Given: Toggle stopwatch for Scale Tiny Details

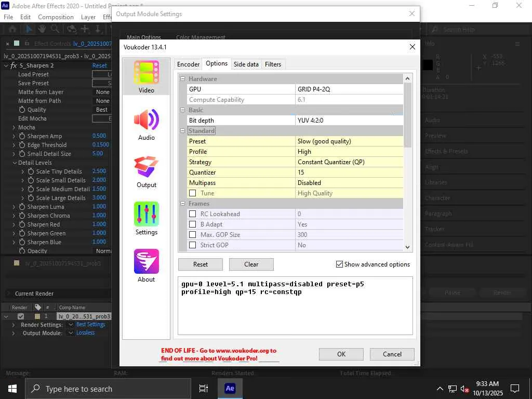Looking at the screenshot, I should coord(31,171).
